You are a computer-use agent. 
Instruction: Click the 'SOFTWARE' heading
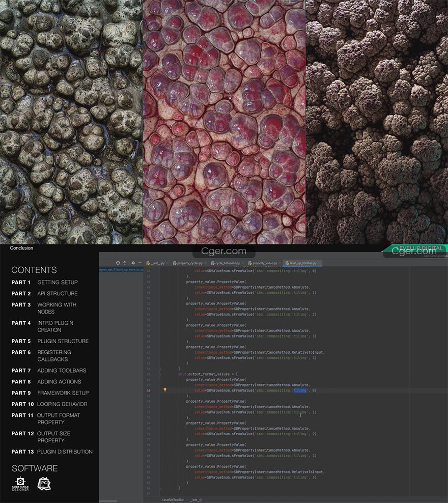(x=35, y=468)
